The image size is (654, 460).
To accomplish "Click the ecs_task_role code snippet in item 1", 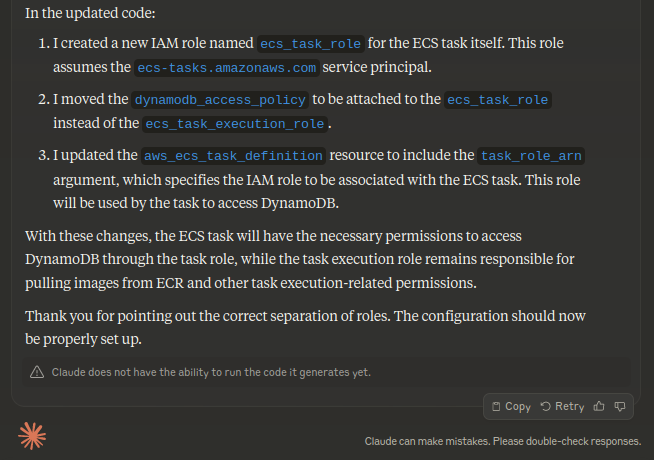I will pyautogui.click(x=311, y=44).
